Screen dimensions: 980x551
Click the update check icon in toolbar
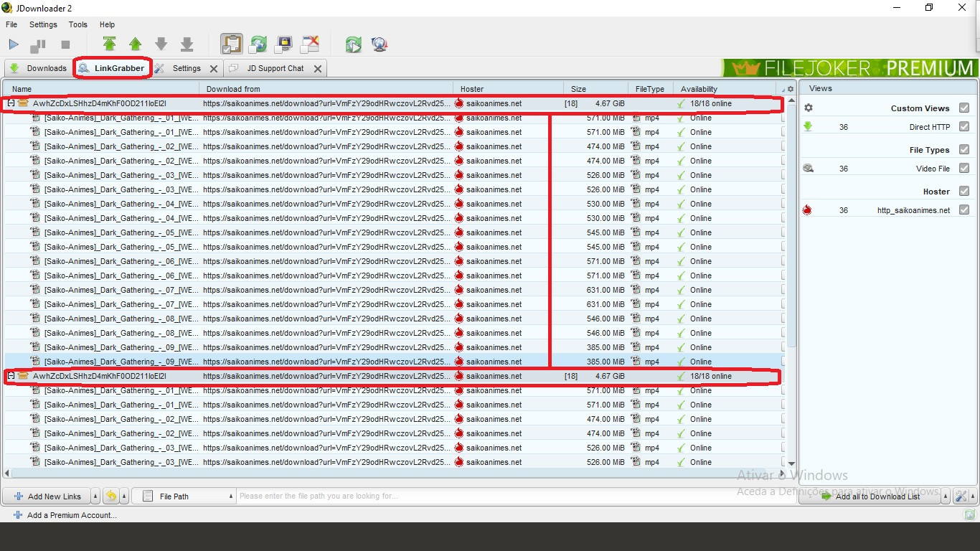[353, 44]
